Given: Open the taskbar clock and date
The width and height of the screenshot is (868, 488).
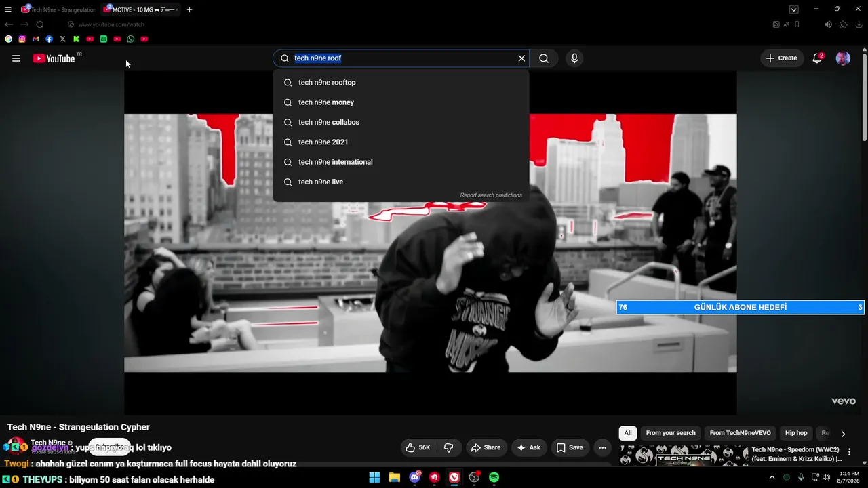Looking at the screenshot, I should [x=849, y=477].
